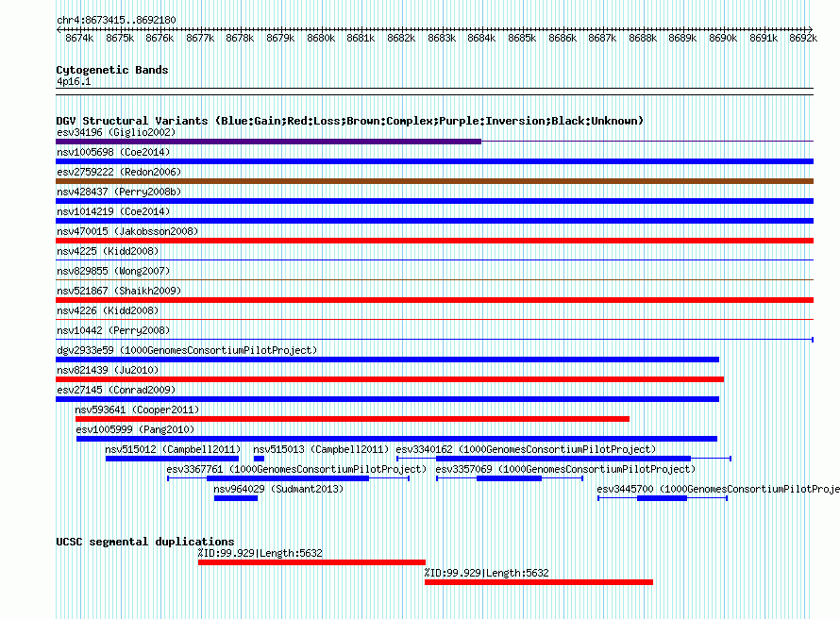The width and height of the screenshot is (840, 619).
Task: Click the second %ID:99.929|Length:5632 label
Action: [x=486, y=573]
